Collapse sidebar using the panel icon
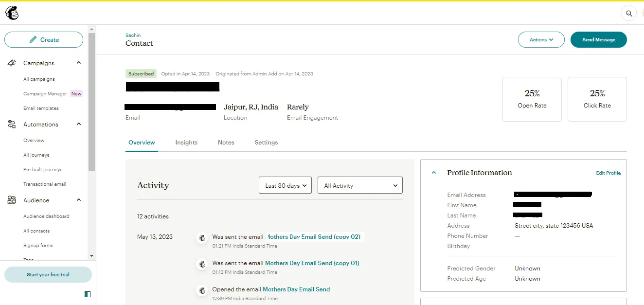 pos(87,294)
